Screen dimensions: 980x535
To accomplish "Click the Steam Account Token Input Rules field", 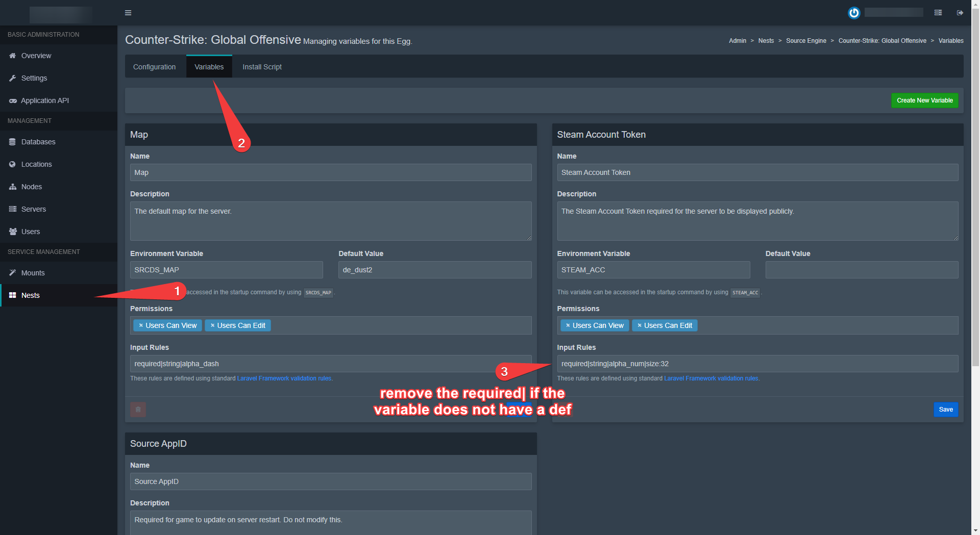I will 757,364.
